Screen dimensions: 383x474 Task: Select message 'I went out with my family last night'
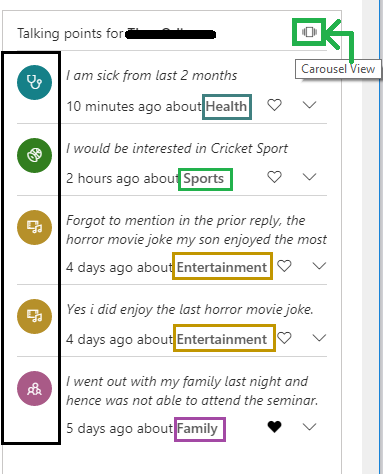point(192,391)
